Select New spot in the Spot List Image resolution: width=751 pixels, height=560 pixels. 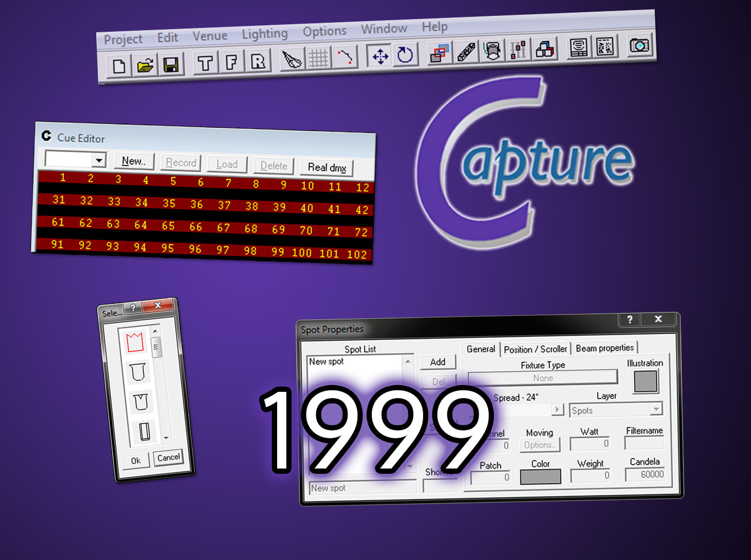[x=326, y=362]
